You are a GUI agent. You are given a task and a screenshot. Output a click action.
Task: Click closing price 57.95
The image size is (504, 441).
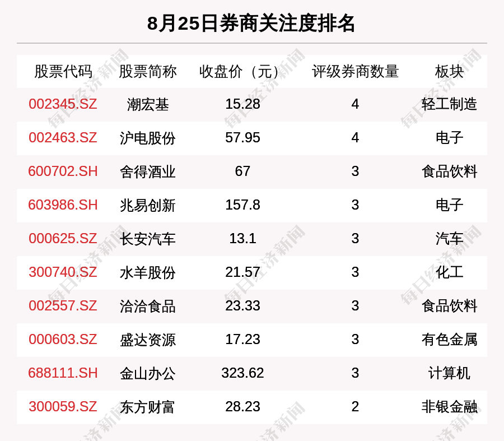[x=242, y=138]
